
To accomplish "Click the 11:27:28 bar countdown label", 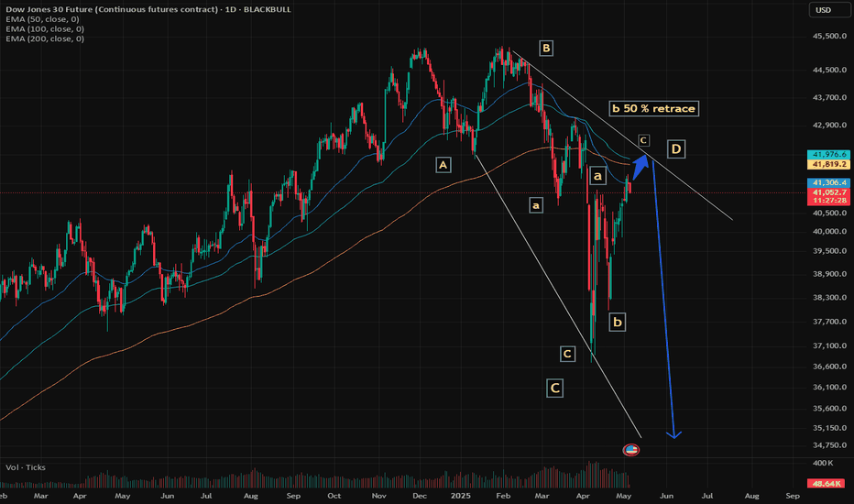I will point(829,201).
